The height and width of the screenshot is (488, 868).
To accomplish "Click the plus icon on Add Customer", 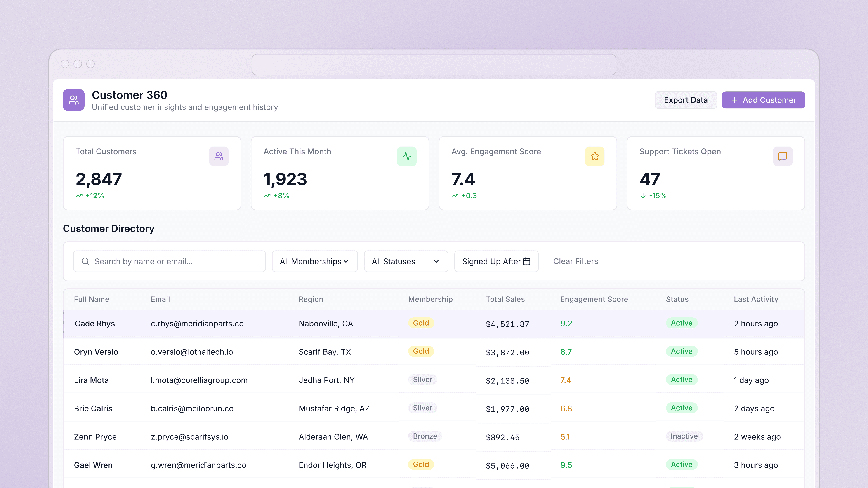I will [x=735, y=100].
